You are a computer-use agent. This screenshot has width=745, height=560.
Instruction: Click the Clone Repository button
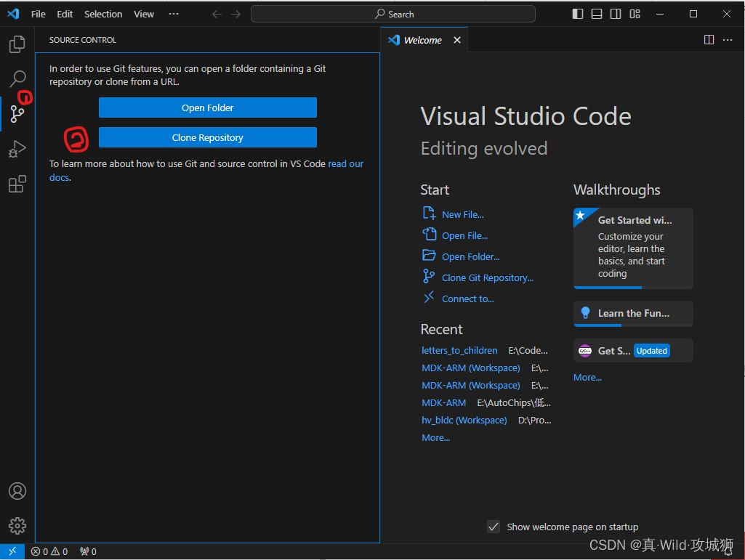click(x=207, y=137)
